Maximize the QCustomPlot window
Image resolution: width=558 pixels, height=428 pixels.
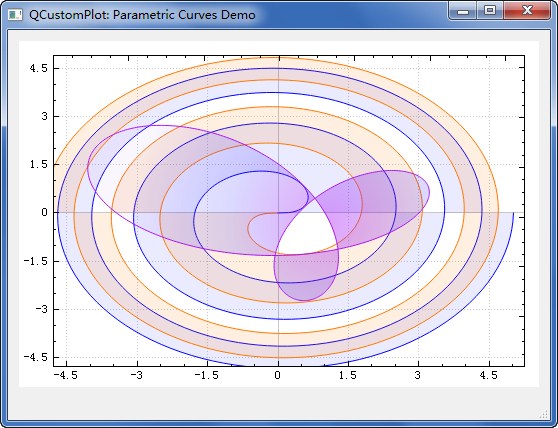490,11
